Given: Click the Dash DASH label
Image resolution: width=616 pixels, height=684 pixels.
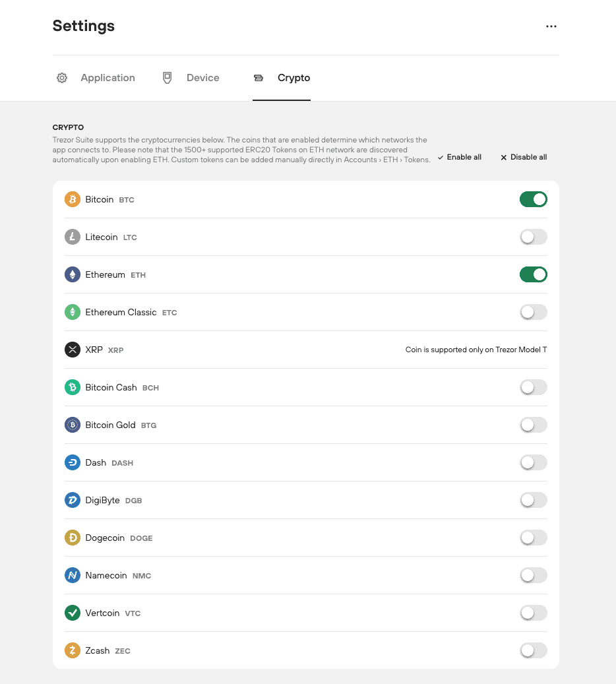Looking at the screenshot, I should (109, 462).
